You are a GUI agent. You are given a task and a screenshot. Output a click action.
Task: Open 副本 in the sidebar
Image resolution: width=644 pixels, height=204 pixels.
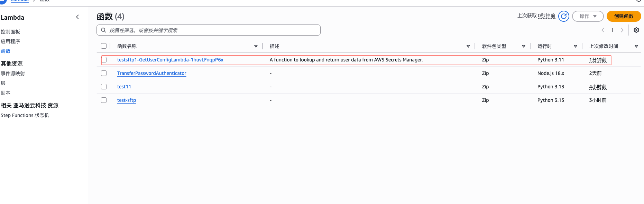point(6,93)
